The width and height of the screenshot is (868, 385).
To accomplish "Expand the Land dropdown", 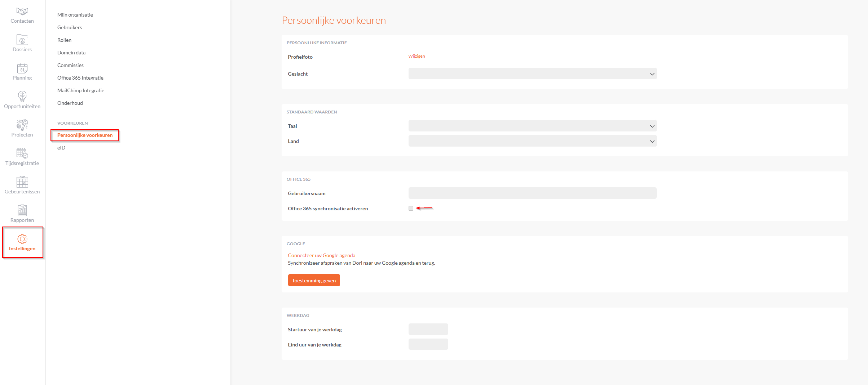I will [x=532, y=141].
